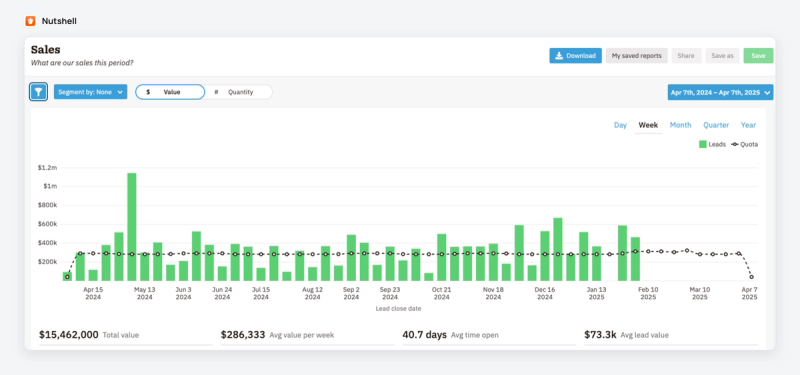Toggle the Quota legend line marker
The image size is (800, 375).
click(735, 144)
